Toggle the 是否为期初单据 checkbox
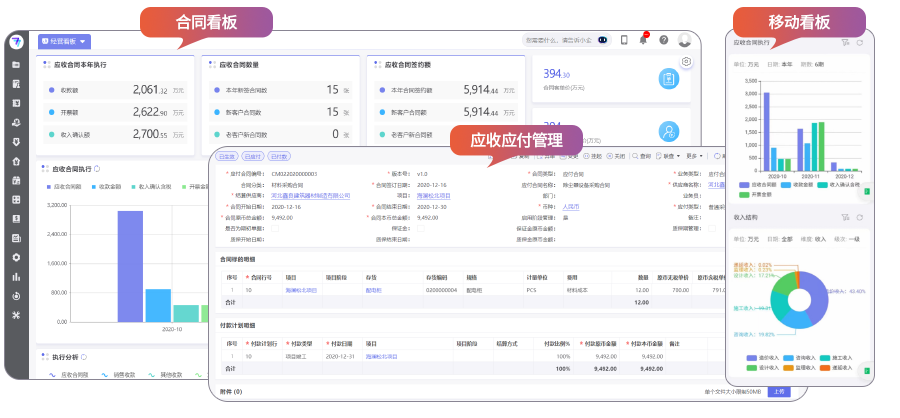Image resolution: width=900 pixels, height=418 pixels. click(275, 229)
